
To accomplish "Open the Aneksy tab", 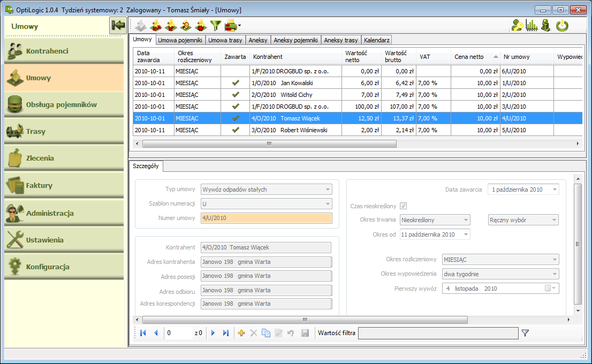I will coord(258,40).
